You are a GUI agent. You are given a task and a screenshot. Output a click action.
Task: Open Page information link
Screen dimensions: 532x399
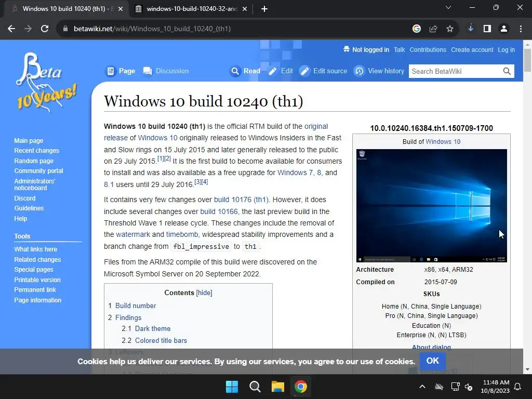tap(37, 300)
